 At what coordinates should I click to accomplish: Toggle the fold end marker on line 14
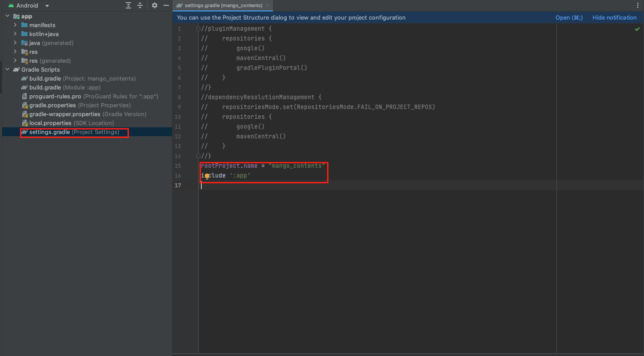pyautogui.click(x=198, y=156)
